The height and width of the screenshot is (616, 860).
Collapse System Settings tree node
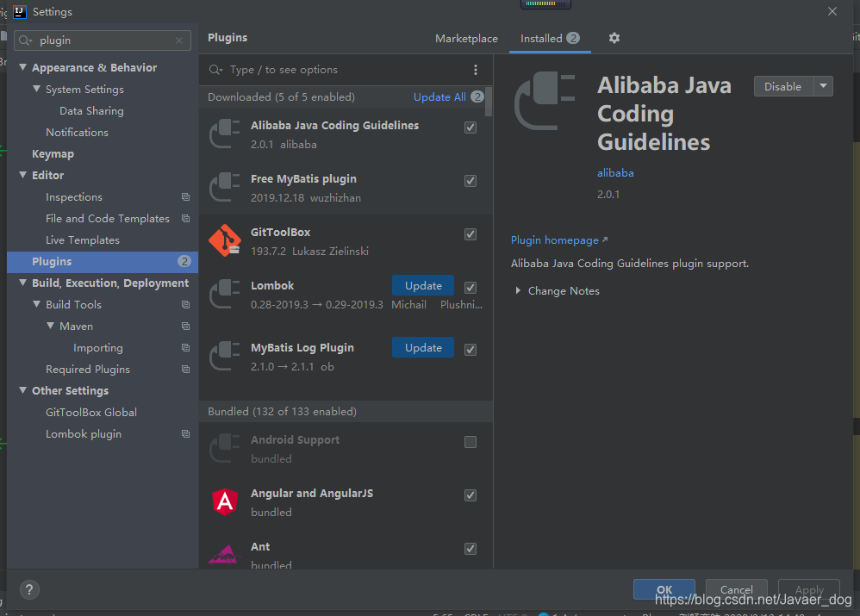point(36,89)
